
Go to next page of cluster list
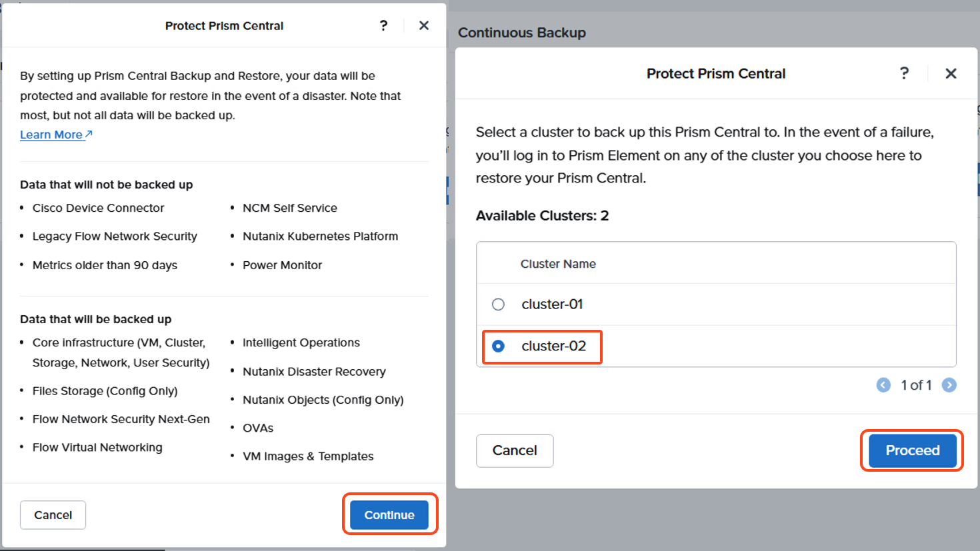(949, 385)
